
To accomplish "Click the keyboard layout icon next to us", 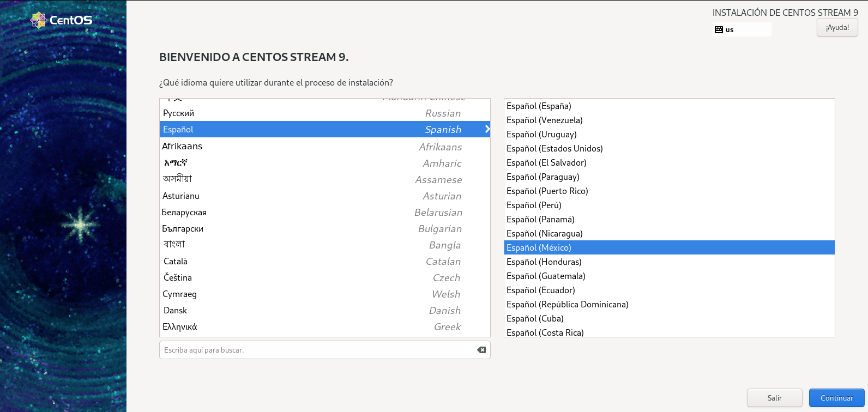I will coord(719,29).
